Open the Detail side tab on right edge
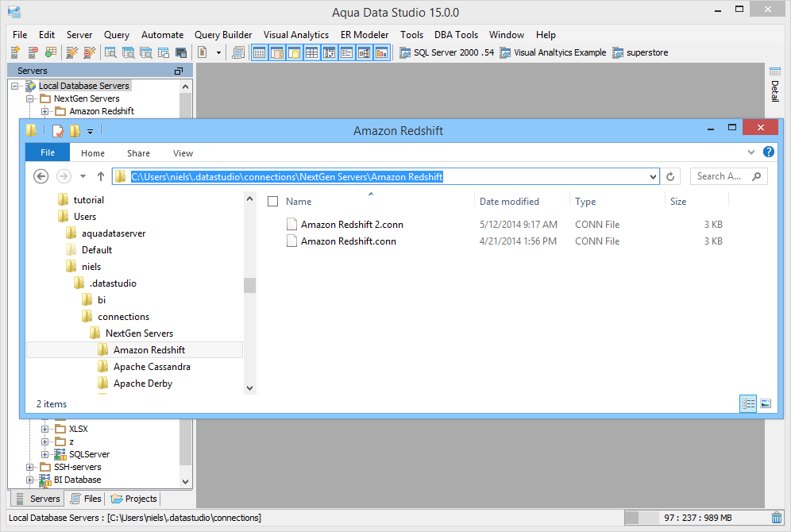The image size is (791, 532). pos(775,85)
